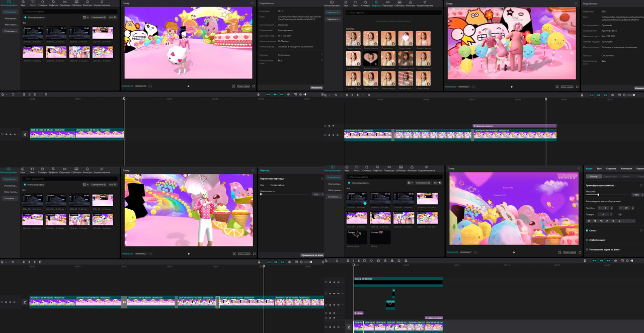Click the Изменить button in the two-clip timeline window
The height and width of the screenshot is (333, 644).
click(316, 88)
